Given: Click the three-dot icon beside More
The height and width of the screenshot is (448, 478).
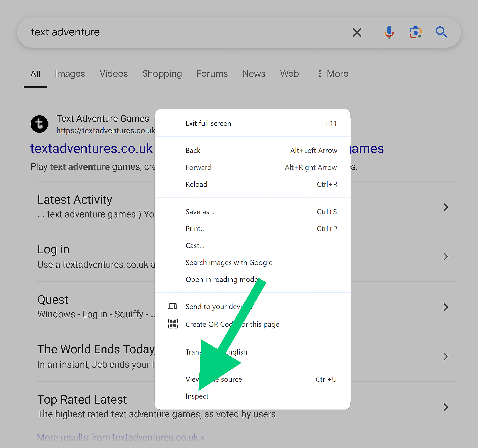Looking at the screenshot, I should tap(319, 74).
